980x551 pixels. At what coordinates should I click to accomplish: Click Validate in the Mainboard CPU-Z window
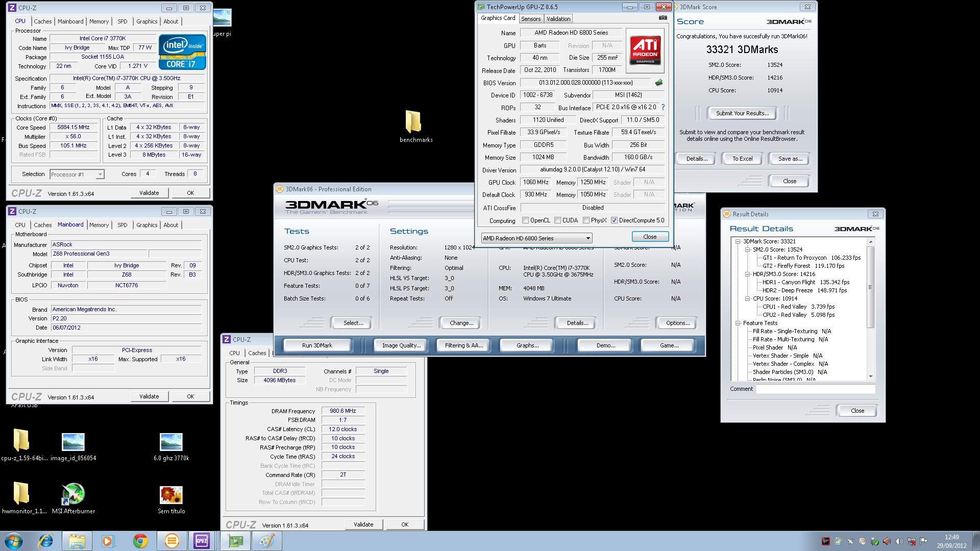click(149, 396)
